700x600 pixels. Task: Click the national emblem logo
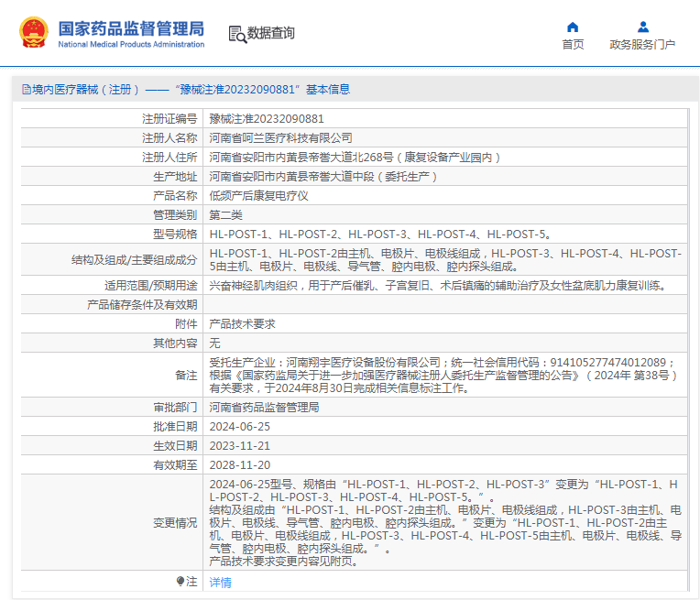pyautogui.click(x=34, y=32)
